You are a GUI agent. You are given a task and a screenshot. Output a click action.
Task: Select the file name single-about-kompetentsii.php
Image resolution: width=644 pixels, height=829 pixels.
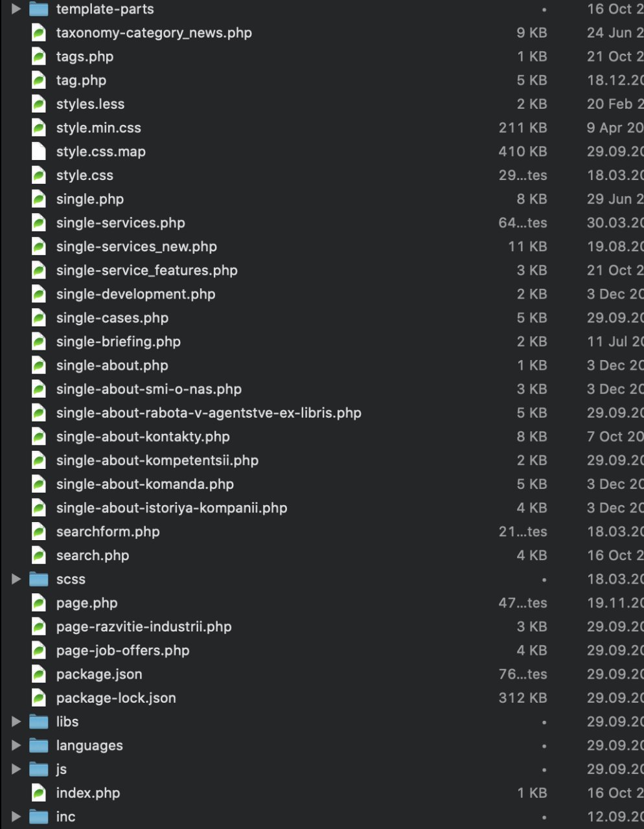[x=157, y=460]
